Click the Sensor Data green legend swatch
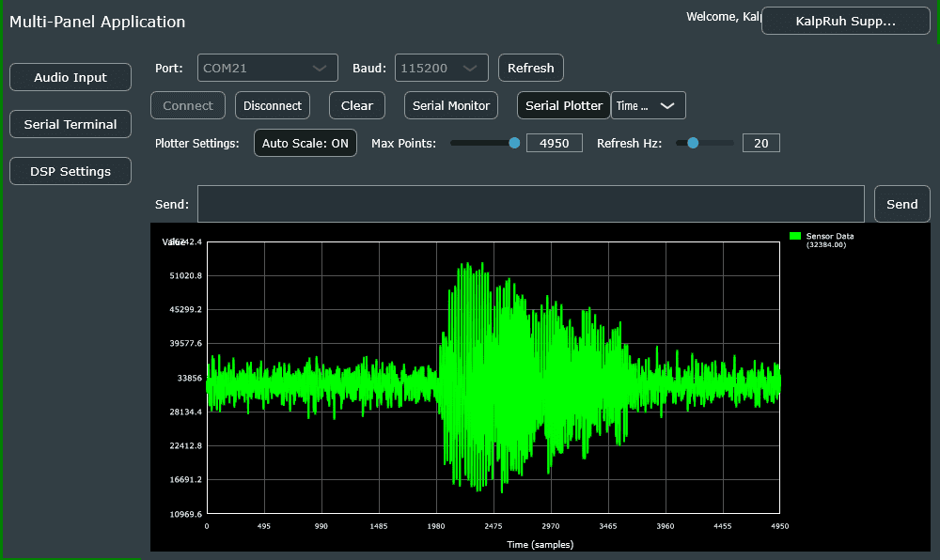This screenshot has width=940, height=560. [x=795, y=236]
